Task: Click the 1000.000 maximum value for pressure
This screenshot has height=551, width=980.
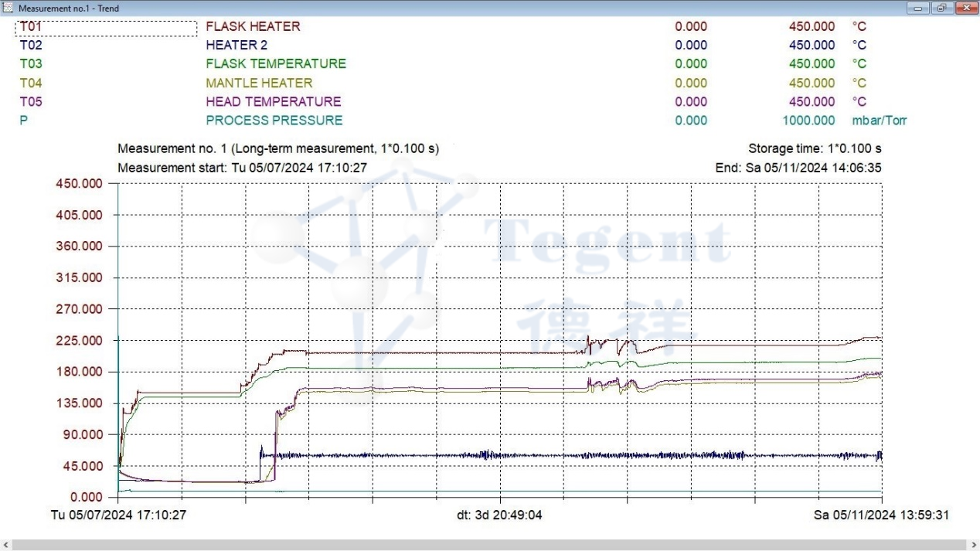Action: pyautogui.click(x=808, y=121)
